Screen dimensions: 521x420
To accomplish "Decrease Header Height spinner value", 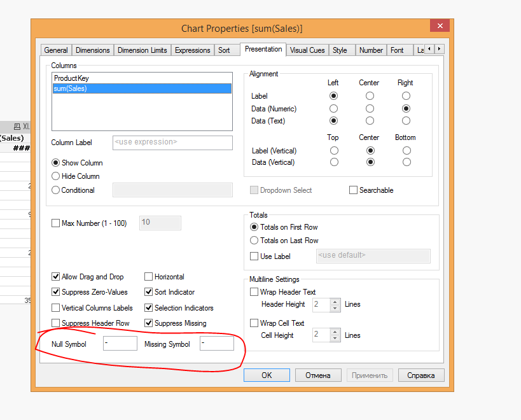I will [335, 308].
